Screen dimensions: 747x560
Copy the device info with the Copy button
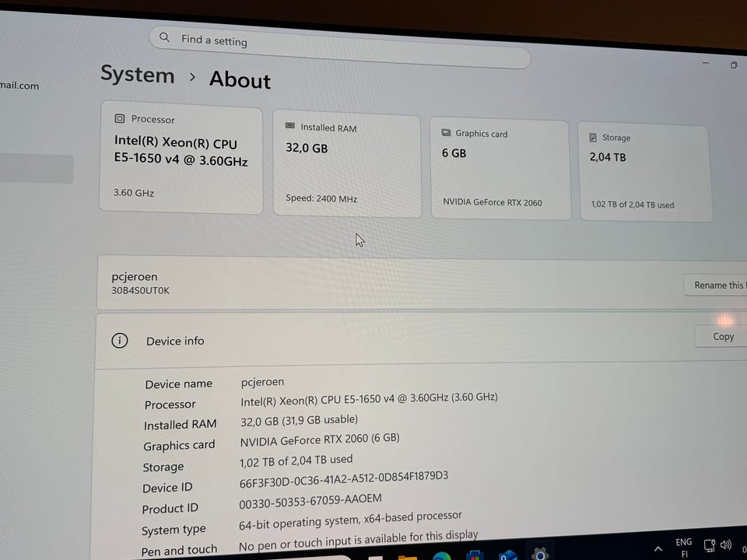(x=721, y=337)
